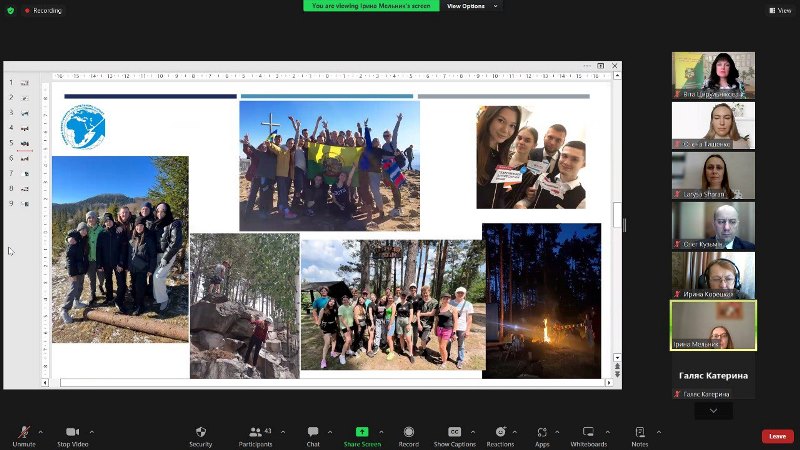This screenshot has height=450, width=800.
Task: Select Ирина Мельник's video thumbnail
Action: tap(713, 325)
